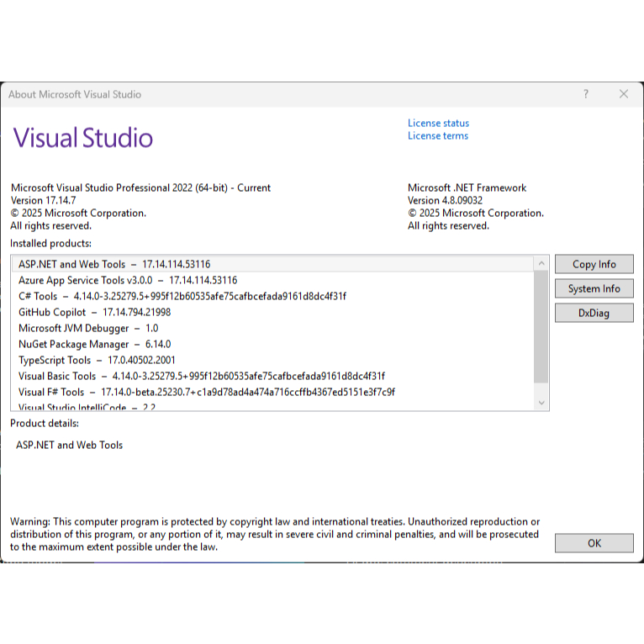Click the installed products scroll up arrow
This screenshot has width=644, height=644.
[541, 263]
